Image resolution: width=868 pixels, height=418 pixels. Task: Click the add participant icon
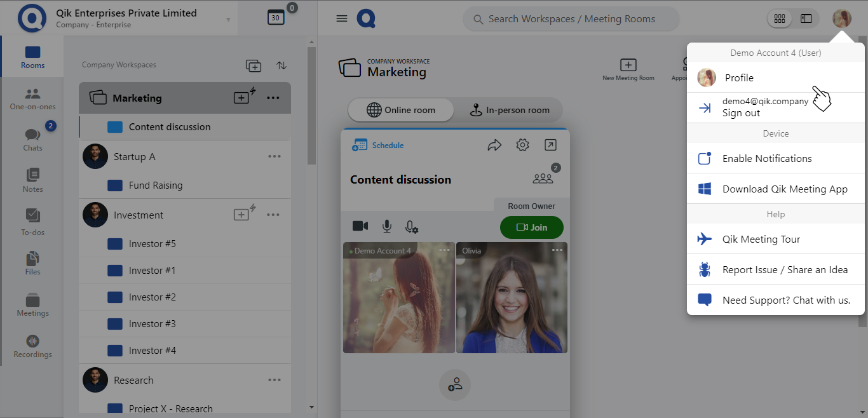click(455, 385)
